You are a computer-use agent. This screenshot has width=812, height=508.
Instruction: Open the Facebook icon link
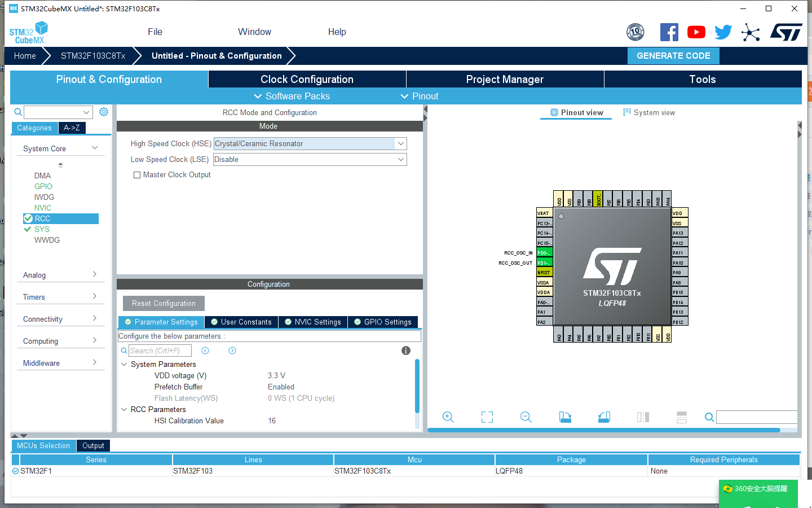coord(669,32)
